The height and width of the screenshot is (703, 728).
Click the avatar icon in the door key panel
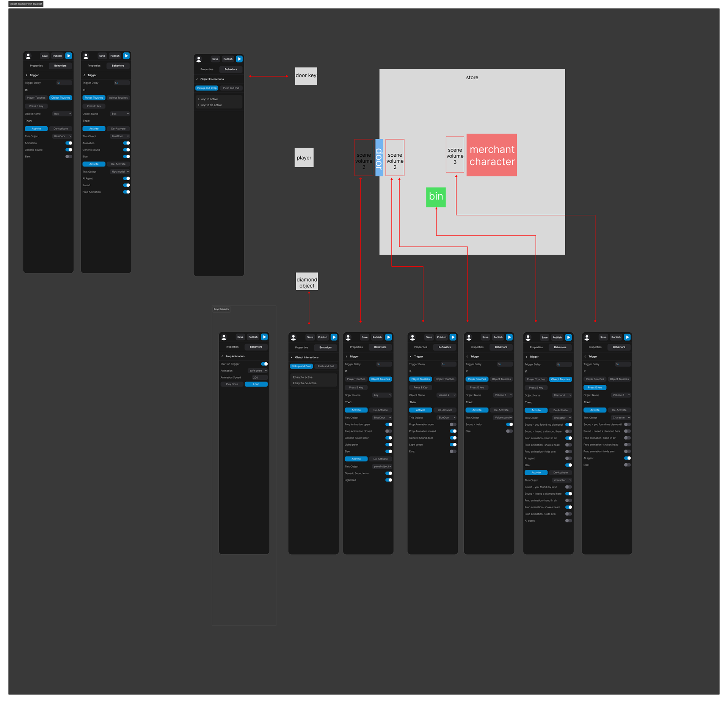199,59
